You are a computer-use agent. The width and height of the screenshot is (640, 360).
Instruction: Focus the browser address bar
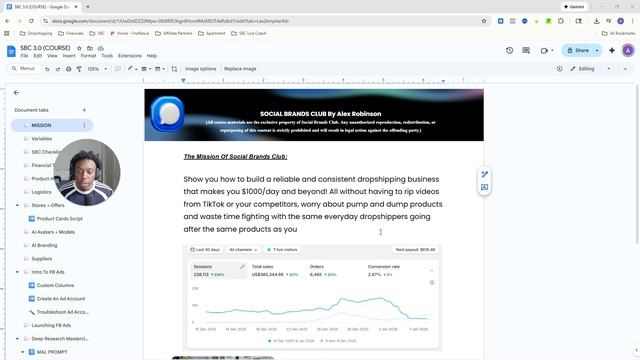point(261,21)
